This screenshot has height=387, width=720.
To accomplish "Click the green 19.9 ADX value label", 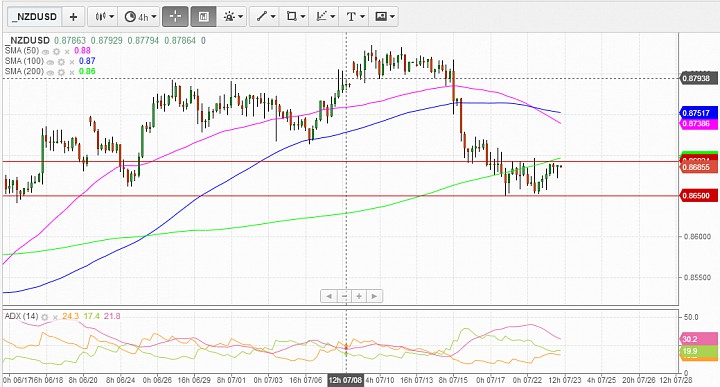I will tap(698, 351).
